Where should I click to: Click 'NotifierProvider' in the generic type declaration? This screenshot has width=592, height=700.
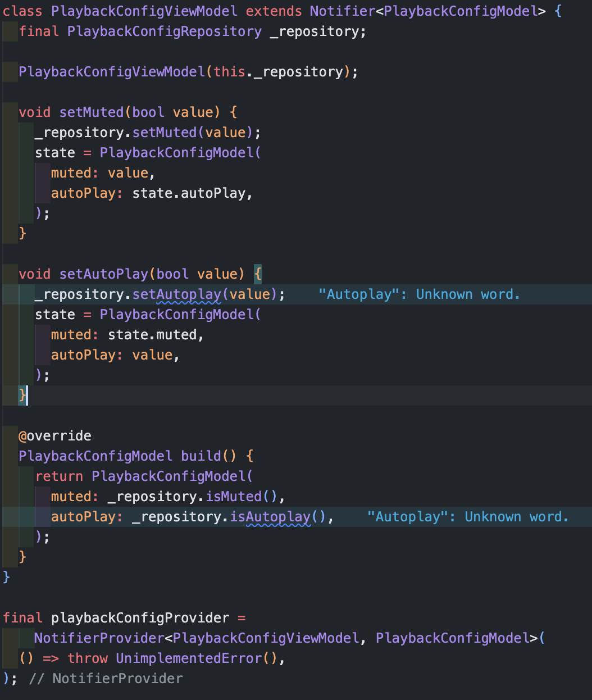(x=99, y=638)
